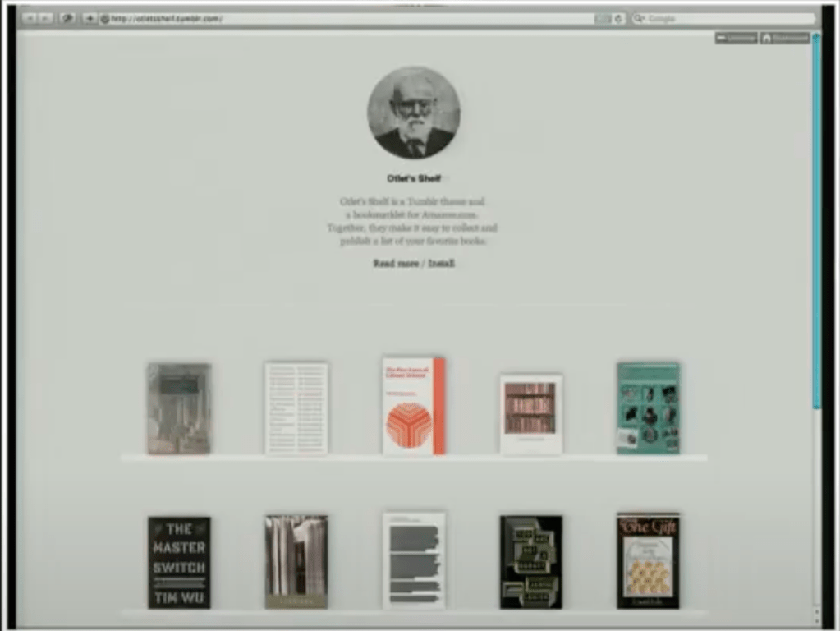
Task: Click the browser back arrow button
Action: coord(30,18)
